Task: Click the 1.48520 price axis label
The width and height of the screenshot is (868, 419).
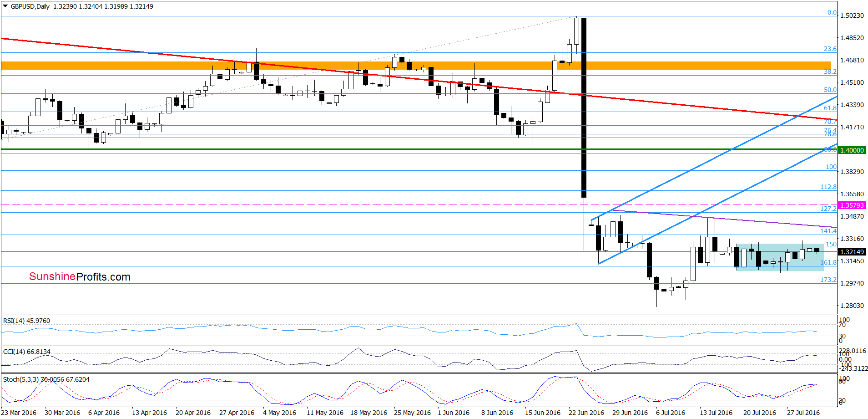Action: click(x=852, y=38)
